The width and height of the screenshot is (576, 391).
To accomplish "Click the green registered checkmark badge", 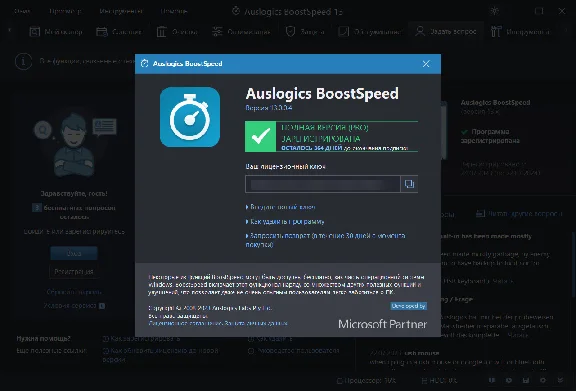I will 260,136.
